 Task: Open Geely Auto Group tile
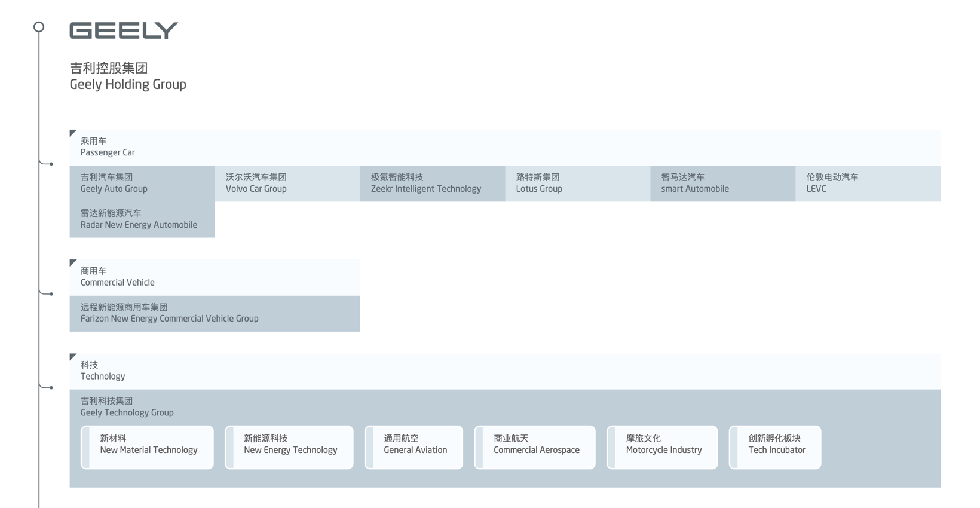point(142,183)
